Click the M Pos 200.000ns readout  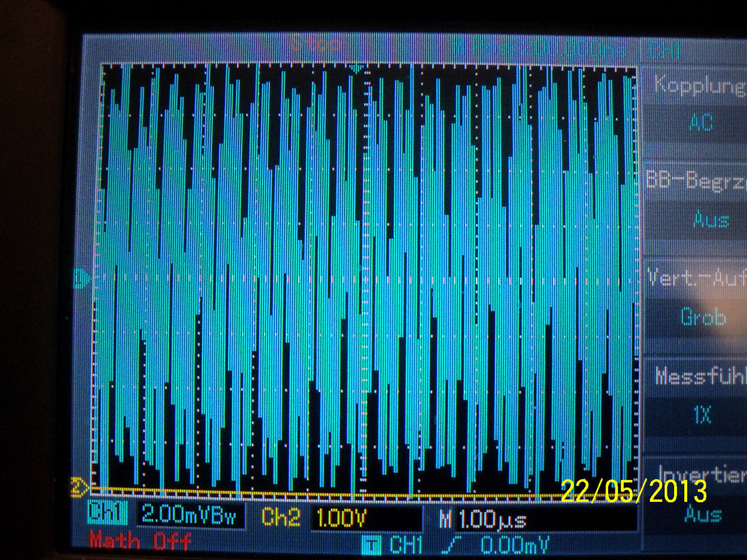[540, 49]
